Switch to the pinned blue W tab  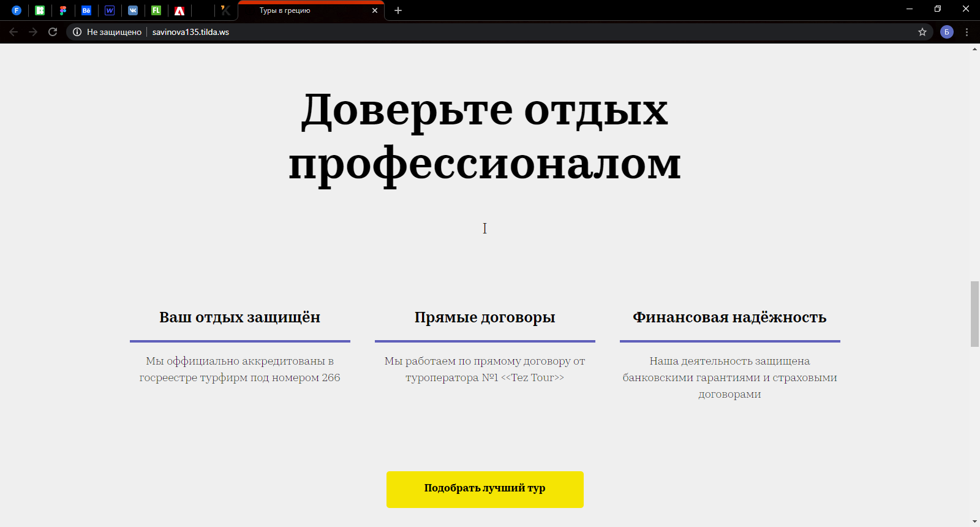(110, 10)
